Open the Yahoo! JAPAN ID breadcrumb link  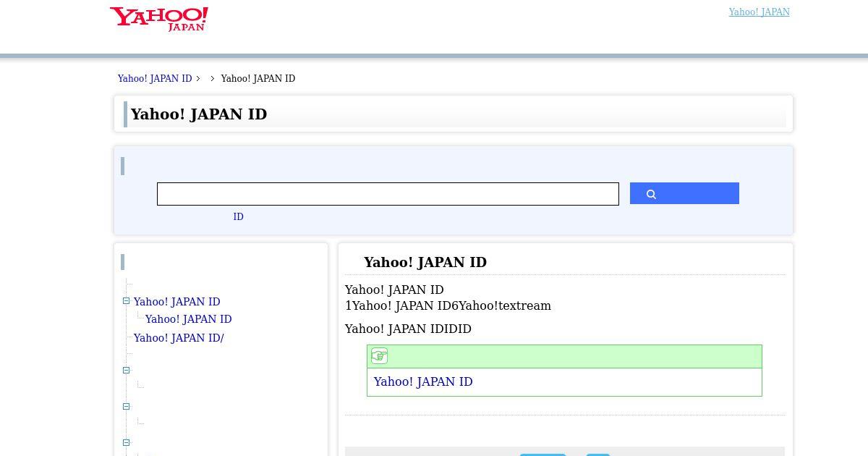[155, 79]
